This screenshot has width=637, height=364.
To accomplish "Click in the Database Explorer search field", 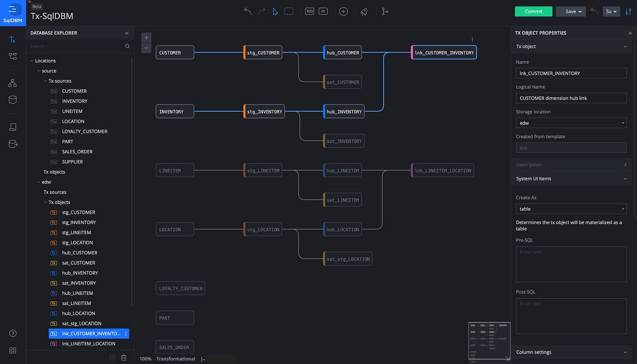I will coord(77,46).
